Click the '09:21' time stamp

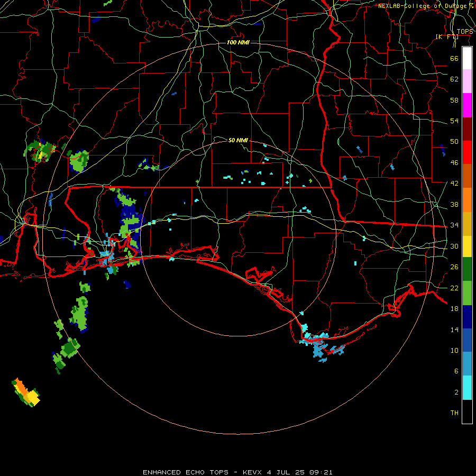(x=321, y=472)
